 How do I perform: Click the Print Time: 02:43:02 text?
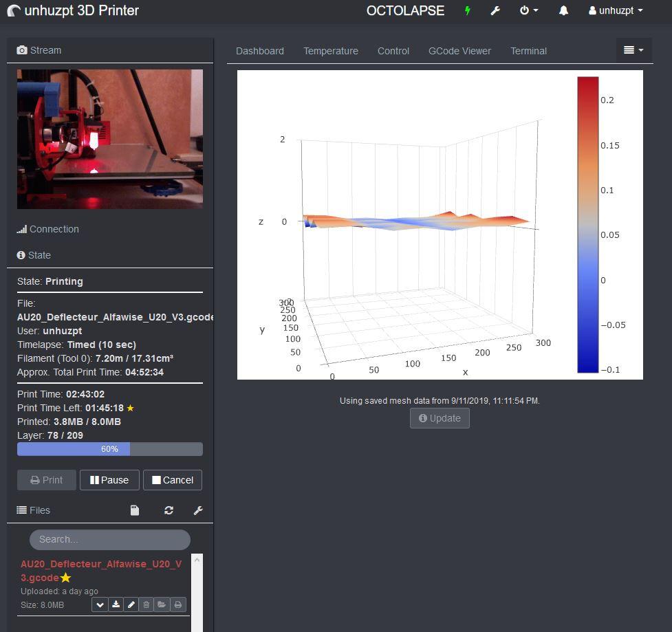pos(61,394)
